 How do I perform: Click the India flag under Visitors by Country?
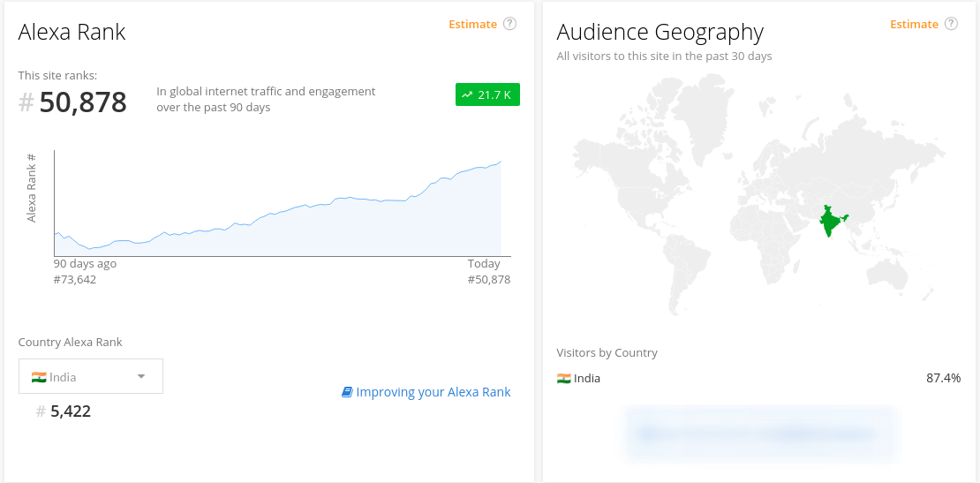click(x=564, y=378)
